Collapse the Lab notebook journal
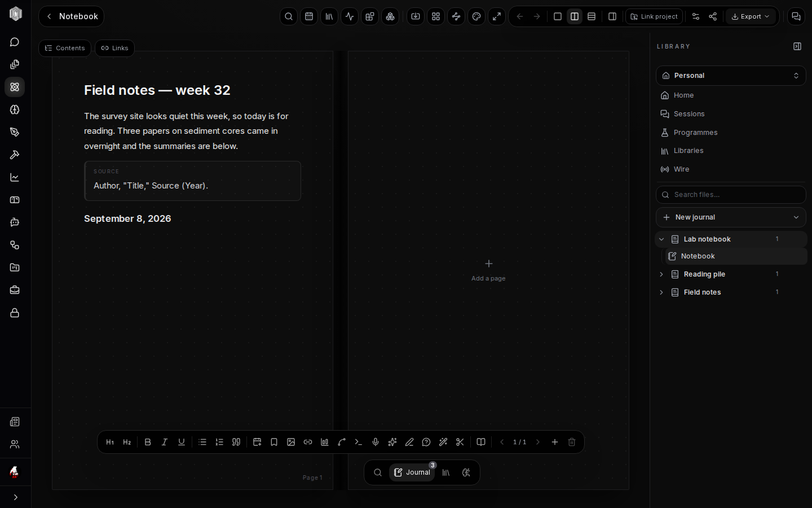This screenshot has width=812, height=508. pyautogui.click(x=661, y=239)
